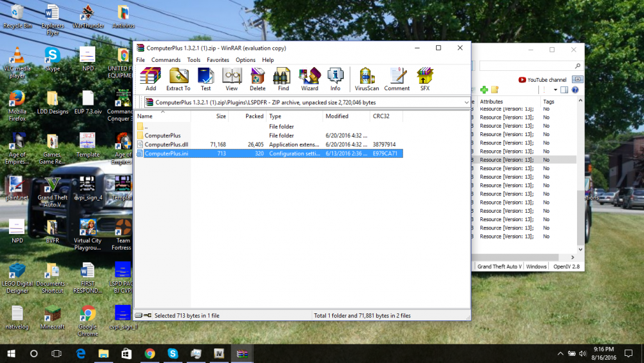The width and height of the screenshot is (644, 363).
Task: Click the OpenIV taskbar icon
Action: coord(219,353)
